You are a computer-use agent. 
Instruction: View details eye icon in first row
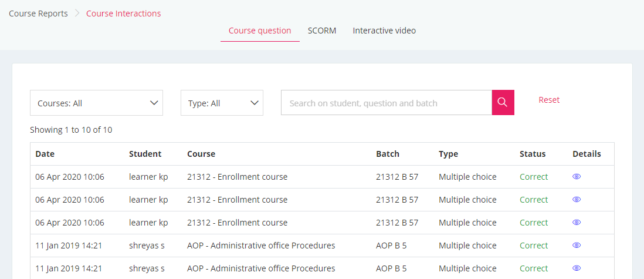click(x=577, y=177)
